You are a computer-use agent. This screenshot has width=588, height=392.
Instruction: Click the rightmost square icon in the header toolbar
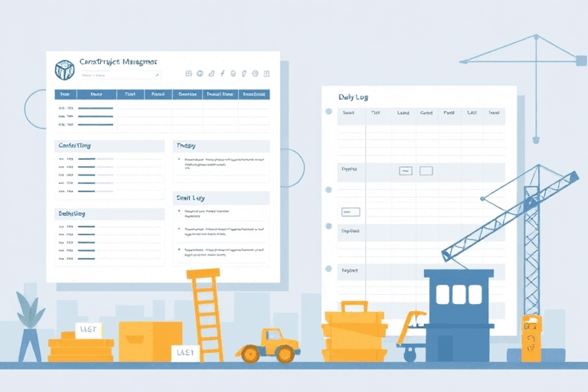click(267, 73)
